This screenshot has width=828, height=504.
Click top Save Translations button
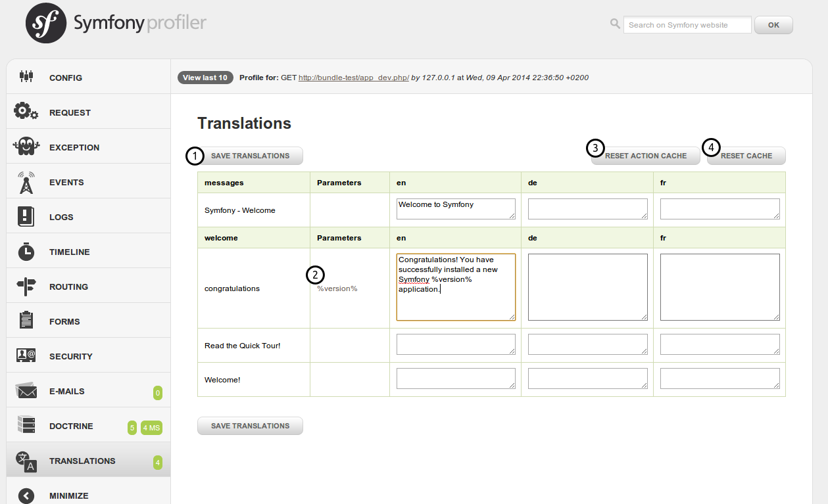(250, 156)
